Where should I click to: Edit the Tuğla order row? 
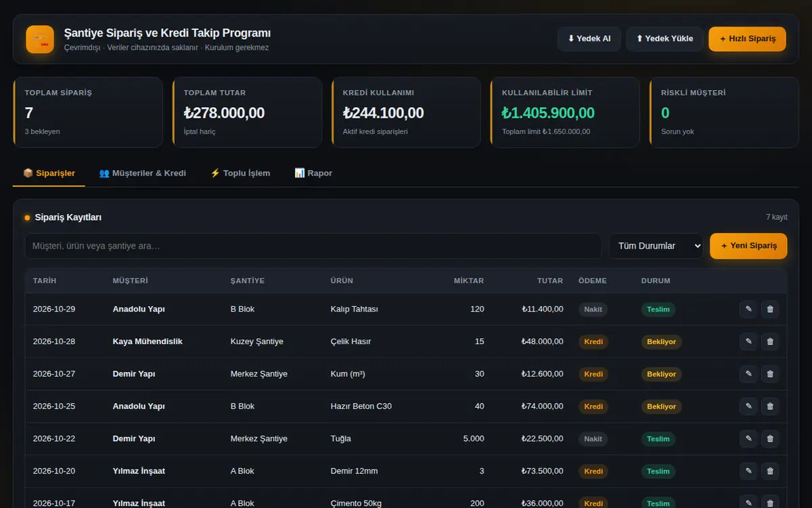tap(748, 439)
